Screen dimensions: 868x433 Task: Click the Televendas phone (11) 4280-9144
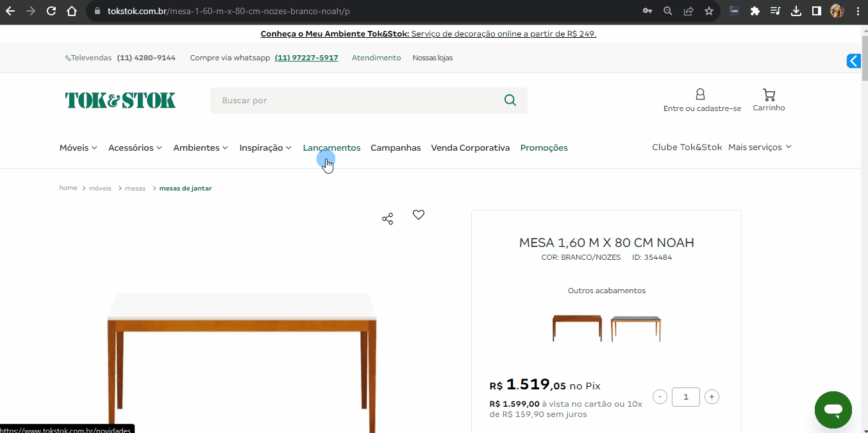tap(146, 58)
